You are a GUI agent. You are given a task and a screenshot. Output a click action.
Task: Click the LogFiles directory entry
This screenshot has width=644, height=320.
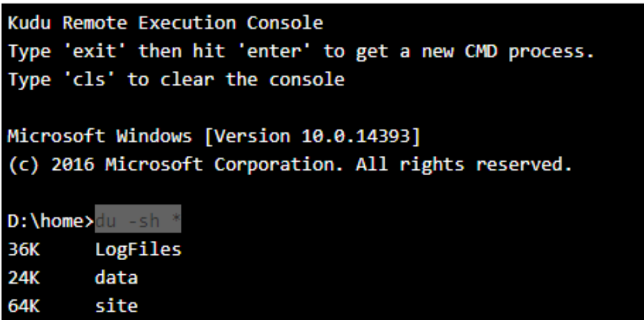coord(138,250)
